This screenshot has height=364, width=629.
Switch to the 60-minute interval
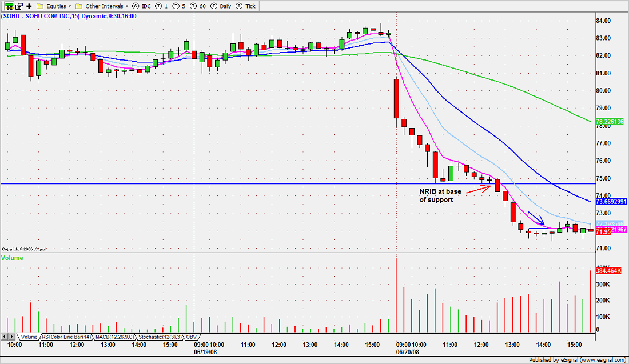(198, 6)
